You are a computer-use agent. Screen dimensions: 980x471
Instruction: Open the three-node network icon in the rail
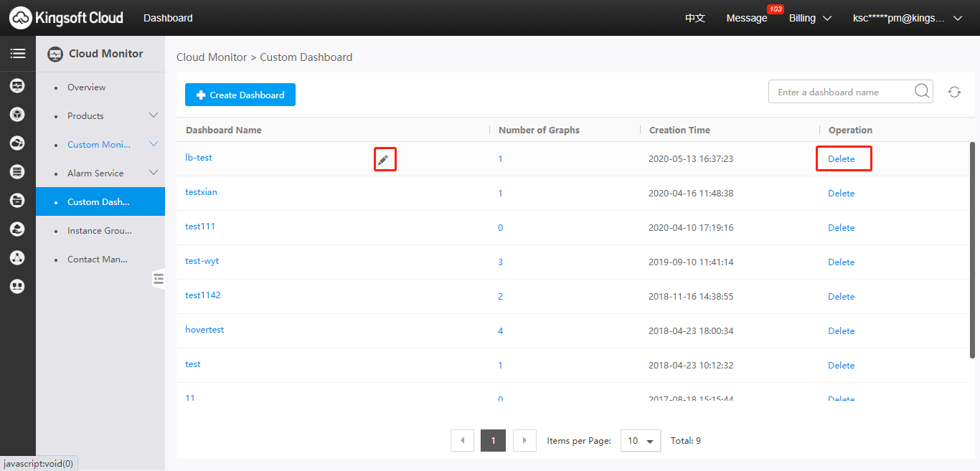(17, 258)
